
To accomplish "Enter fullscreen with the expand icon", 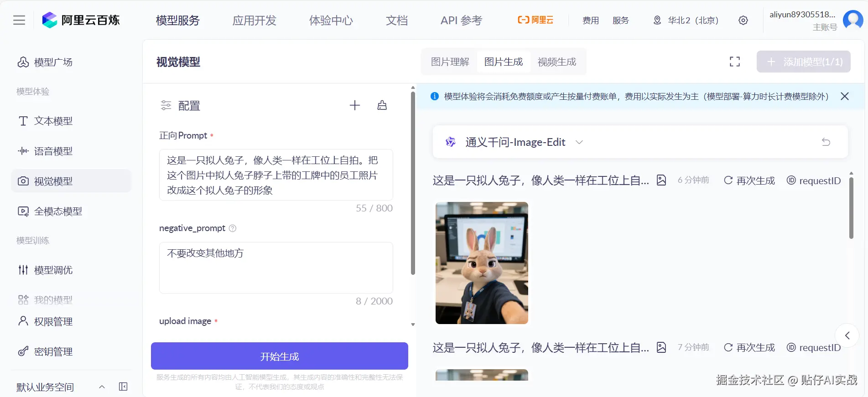I will point(734,62).
